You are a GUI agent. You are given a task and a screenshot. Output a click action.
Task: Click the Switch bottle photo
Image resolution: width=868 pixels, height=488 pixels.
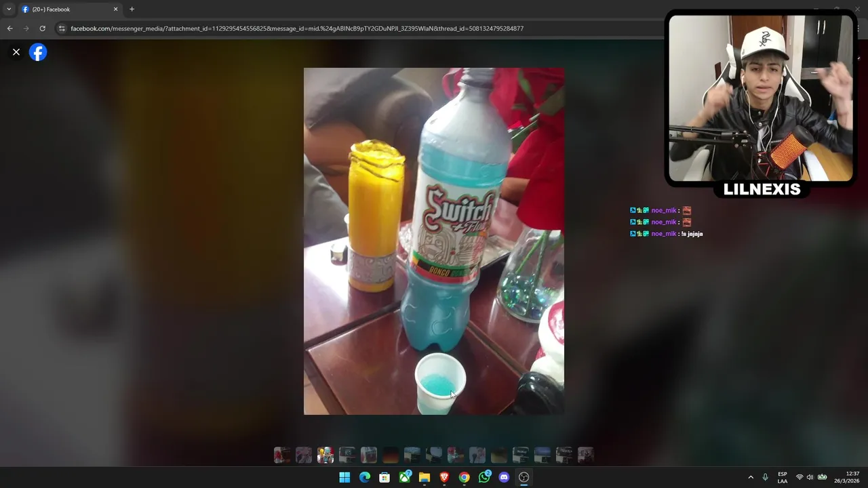(434, 241)
